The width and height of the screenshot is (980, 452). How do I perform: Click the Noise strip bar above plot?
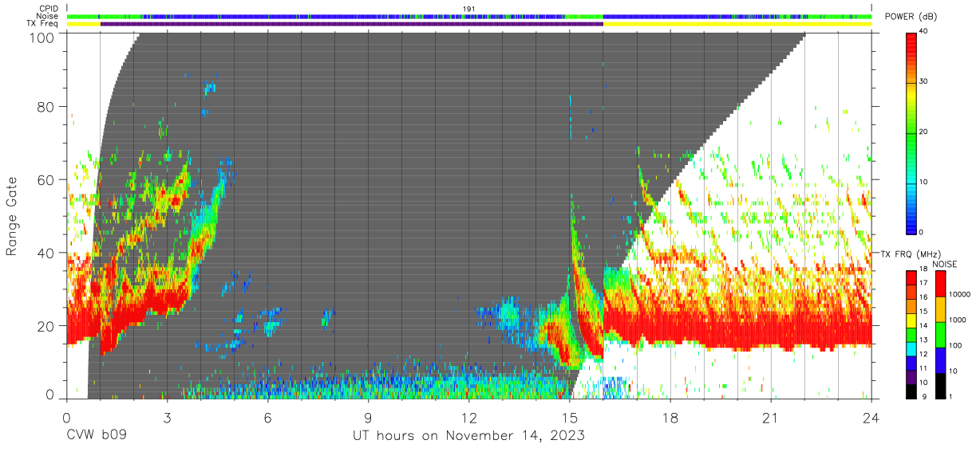469,16
